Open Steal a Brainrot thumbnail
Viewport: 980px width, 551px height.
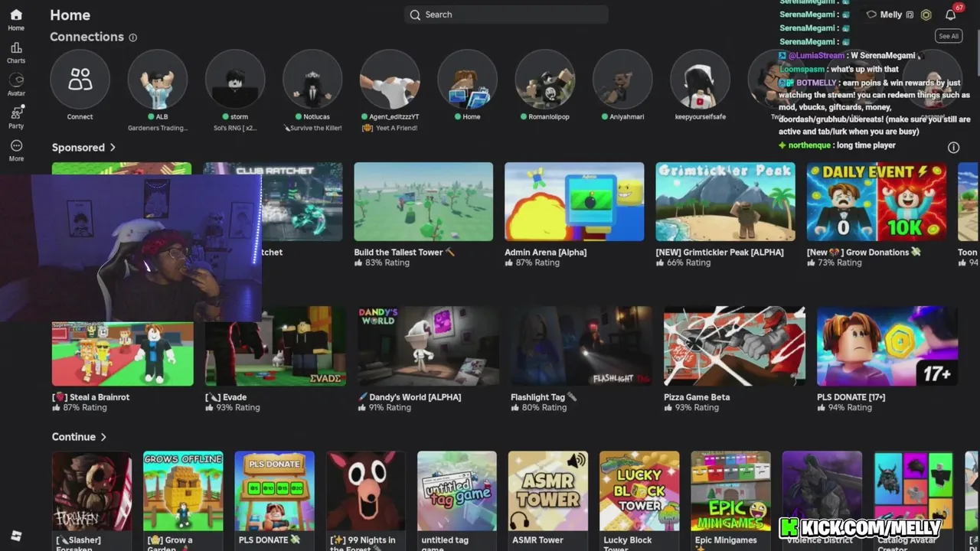click(x=122, y=353)
